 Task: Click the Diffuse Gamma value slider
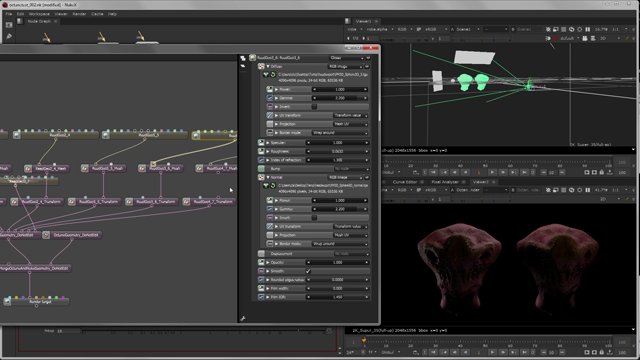point(340,98)
